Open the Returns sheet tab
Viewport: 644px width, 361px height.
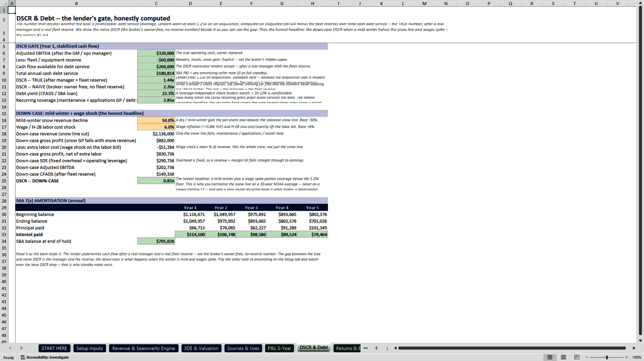point(347,348)
